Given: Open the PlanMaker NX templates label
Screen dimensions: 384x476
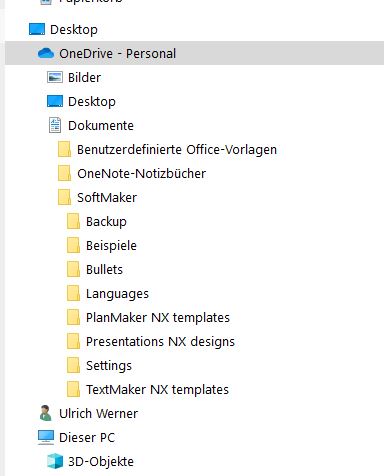Looking at the screenshot, I should (x=158, y=318).
